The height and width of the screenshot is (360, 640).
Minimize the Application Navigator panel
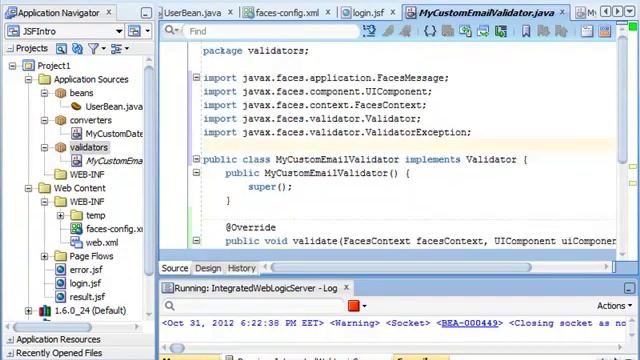[146, 13]
